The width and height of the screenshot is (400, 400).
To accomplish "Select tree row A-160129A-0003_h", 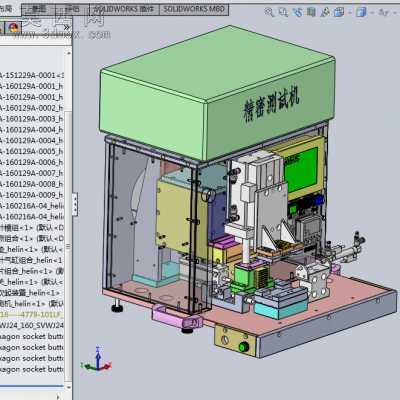I will 32,119.
